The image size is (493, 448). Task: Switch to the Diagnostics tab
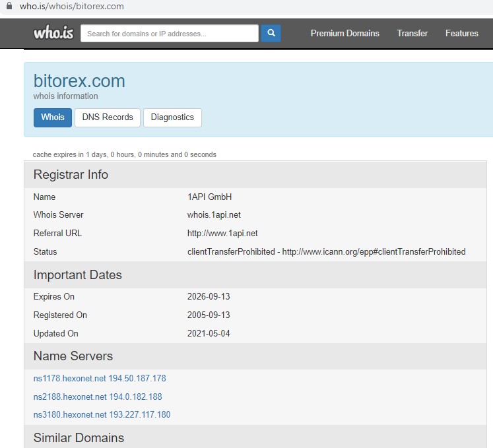pyautogui.click(x=172, y=117)
